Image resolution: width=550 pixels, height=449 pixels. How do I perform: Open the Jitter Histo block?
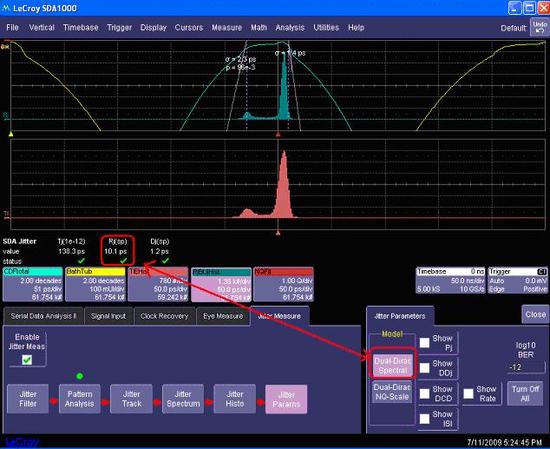tap(235, 399)
